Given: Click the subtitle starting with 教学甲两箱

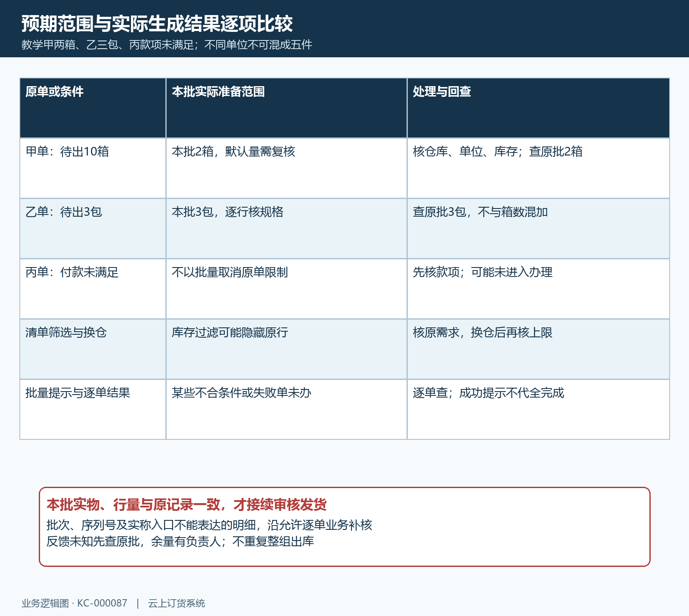Looking at the screenshot, I should tap(167, 45).
